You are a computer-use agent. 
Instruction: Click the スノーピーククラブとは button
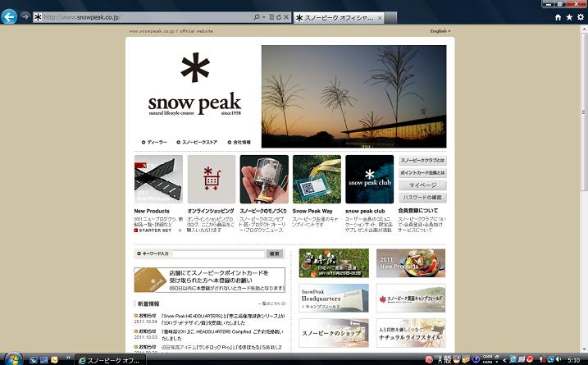coord(422,161)
